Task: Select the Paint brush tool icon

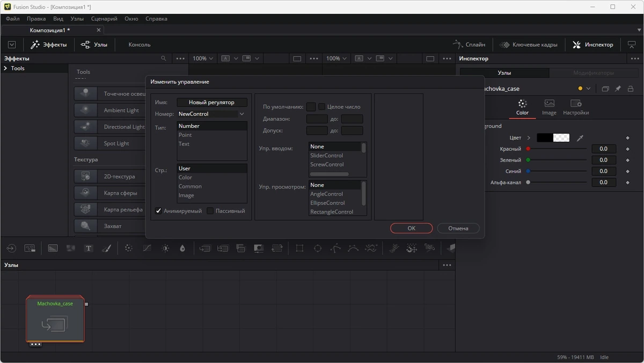Action: pos(106,248)
